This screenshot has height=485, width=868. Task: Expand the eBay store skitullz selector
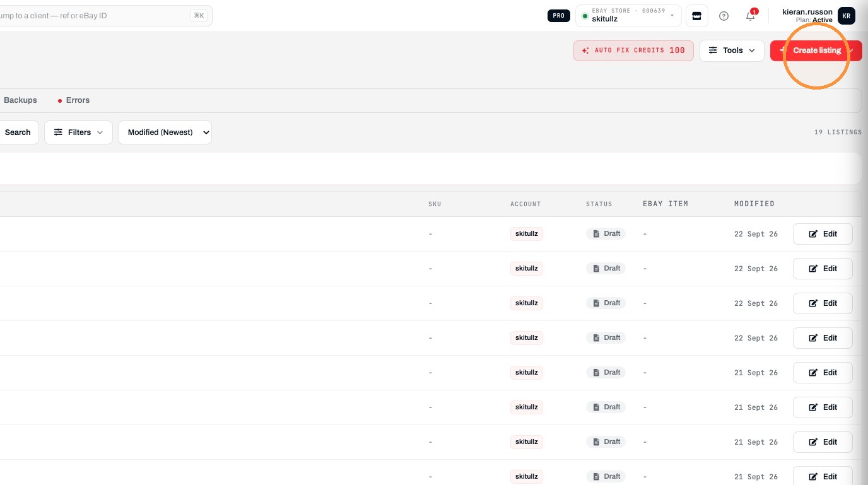point(628,16)
